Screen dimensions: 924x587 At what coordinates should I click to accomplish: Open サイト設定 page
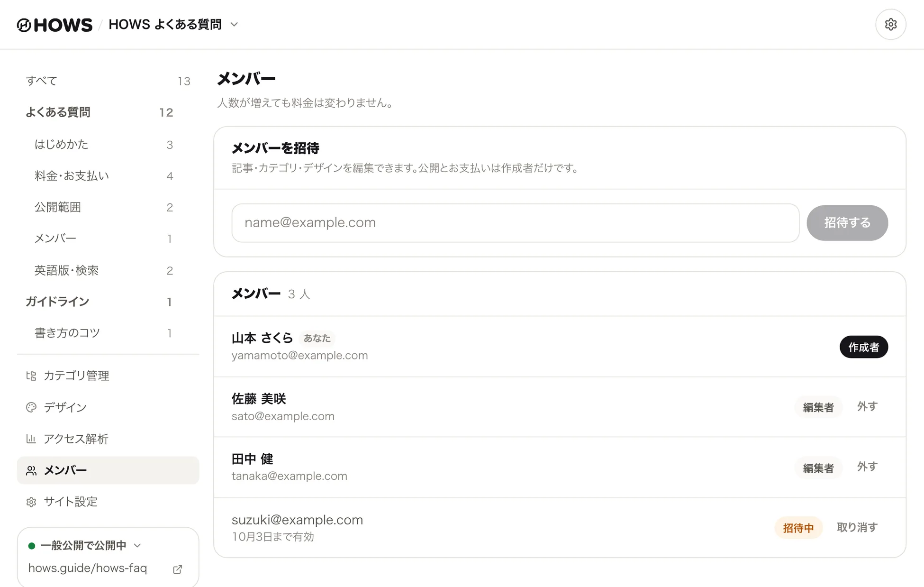(x=108, y=502)
